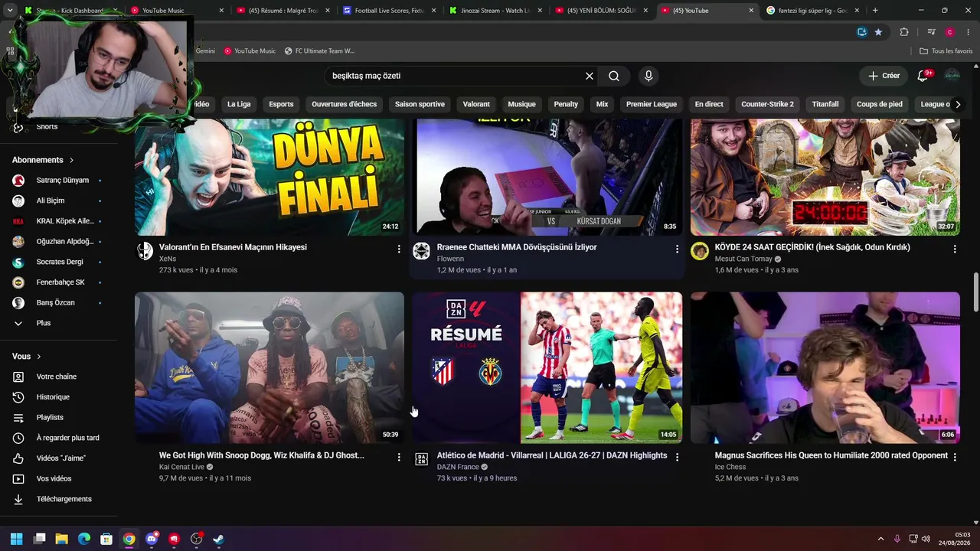Open the Kai Cenat Live channel link
The height and width of the screenshot is (551, 980).
[x=181, y=467]
